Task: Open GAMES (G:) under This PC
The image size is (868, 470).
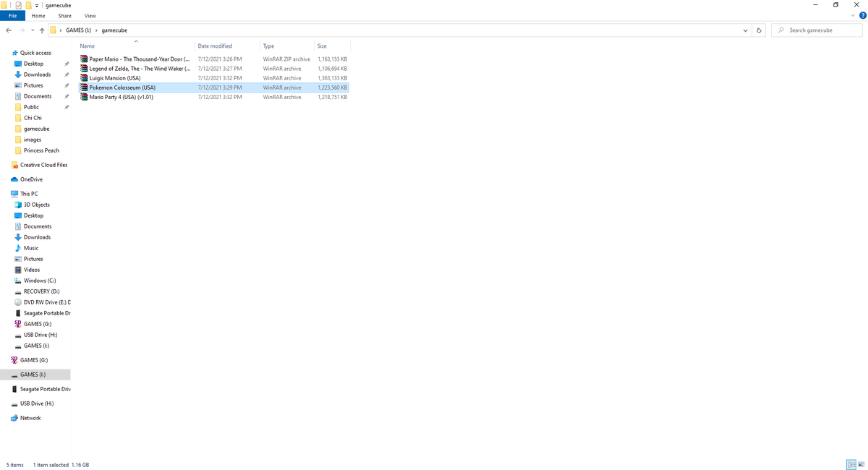Action: click(x=37, y=324)
